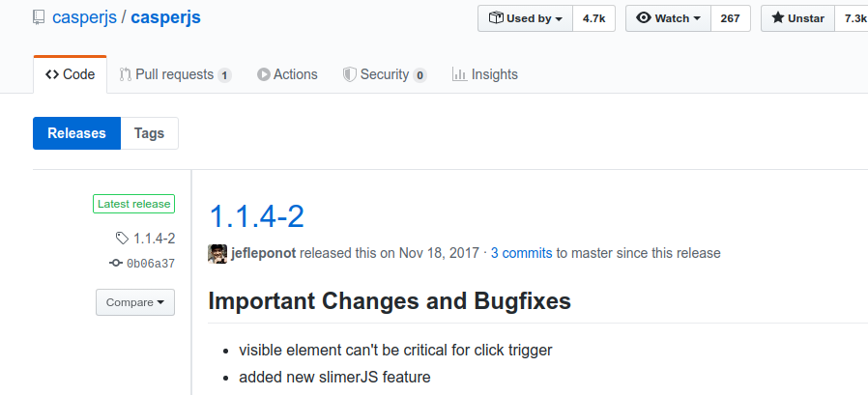Viewport: 868px width, 395px height.
Task: Open the 1.1.4-2 release title link
Action: [257, 215]
